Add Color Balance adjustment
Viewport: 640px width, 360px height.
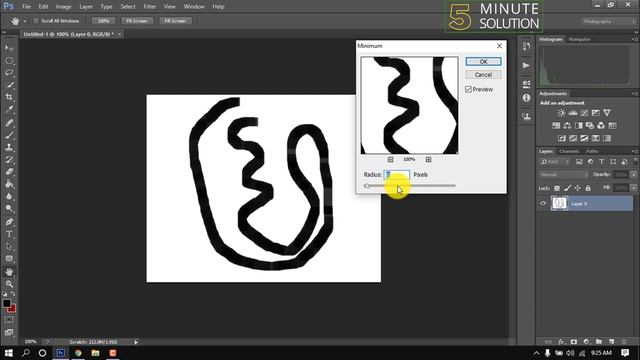(x=567, y=125)
